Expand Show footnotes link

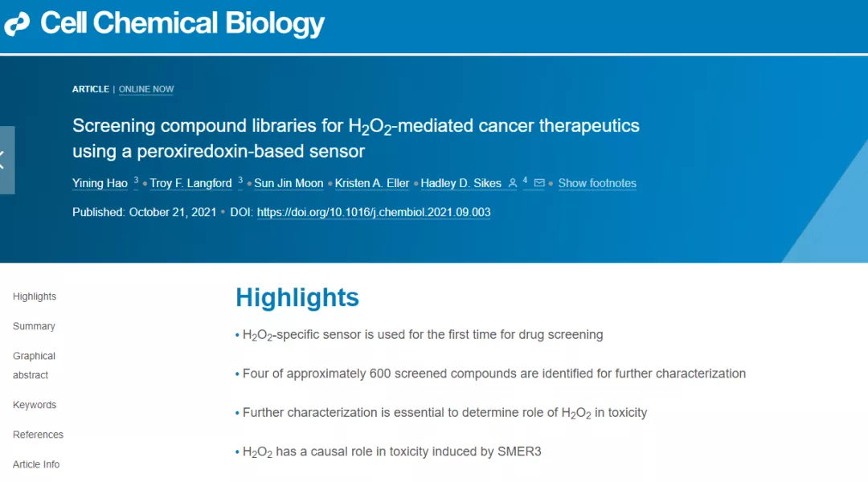tap(596, 183)
